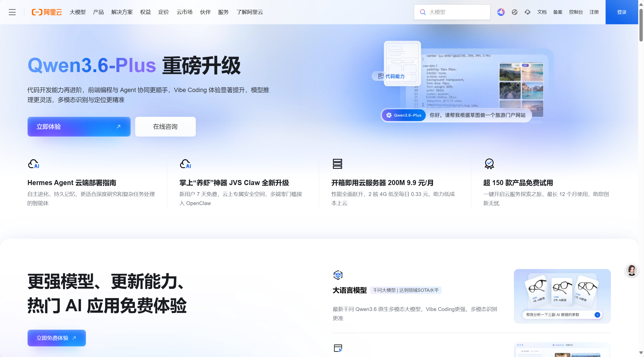Click the server stack icon above 开箱即用云服务器
This screenshot has width=644, height=357.
tap(337, 164)
